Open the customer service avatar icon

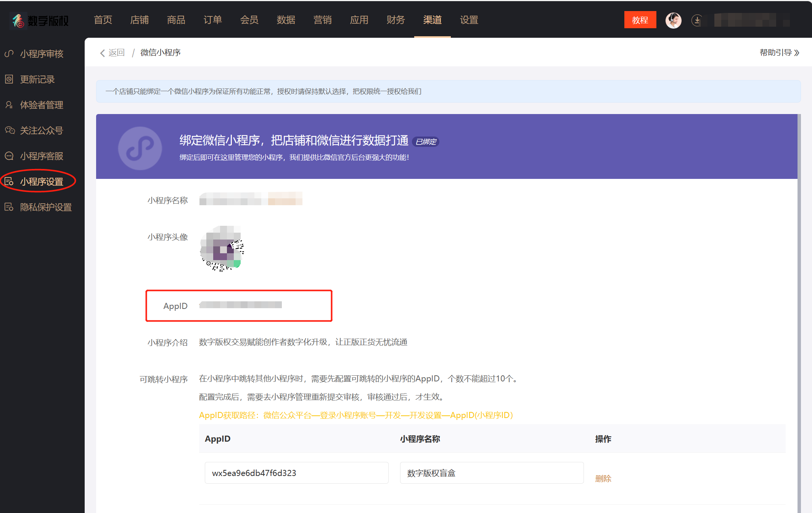(673, 20)
